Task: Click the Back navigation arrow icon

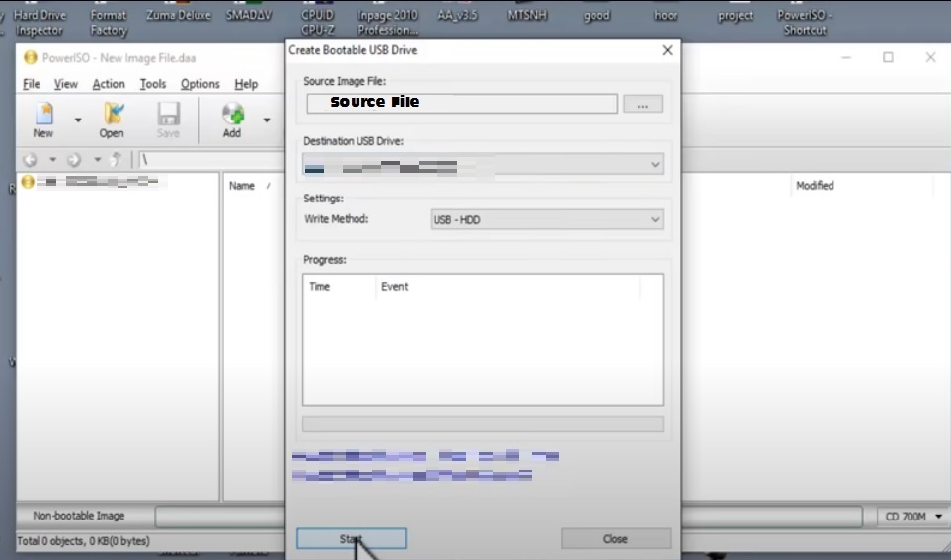Action: 29,160
